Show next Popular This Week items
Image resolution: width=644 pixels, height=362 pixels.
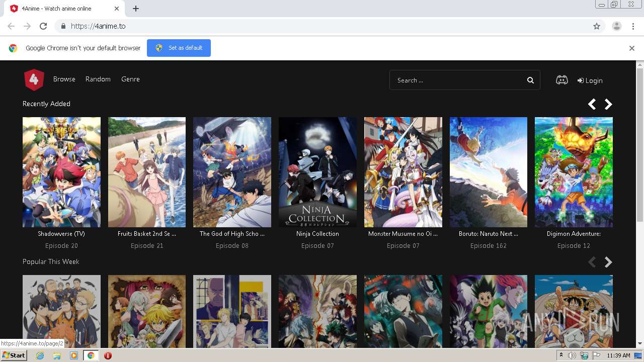click(x=608, y=262)
